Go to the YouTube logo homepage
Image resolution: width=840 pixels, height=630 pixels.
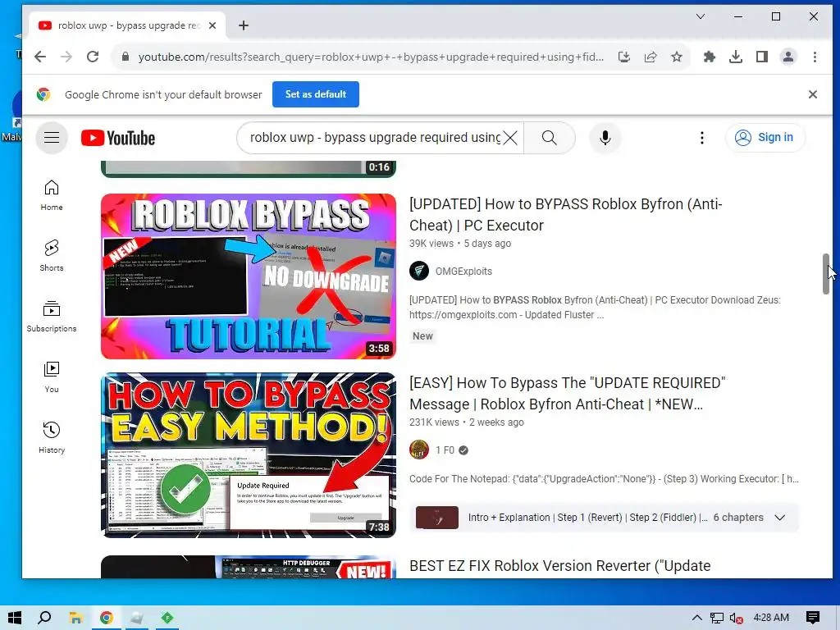click(x=118, y=138)
